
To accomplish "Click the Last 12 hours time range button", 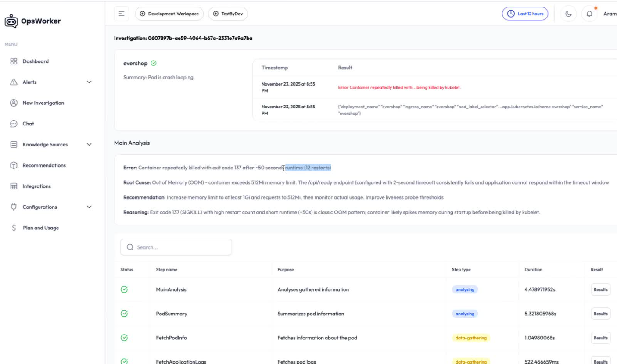I will pyautogui.click(x=525, y=14).
